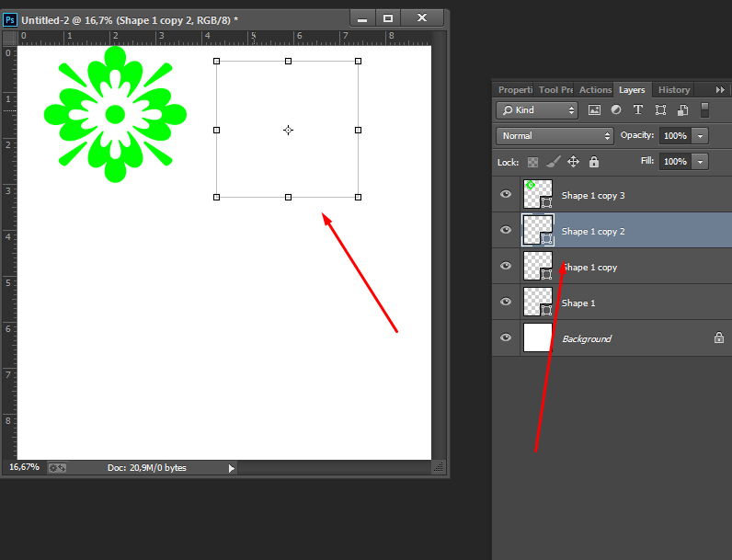Select the Background layer name

click(587, 338)
